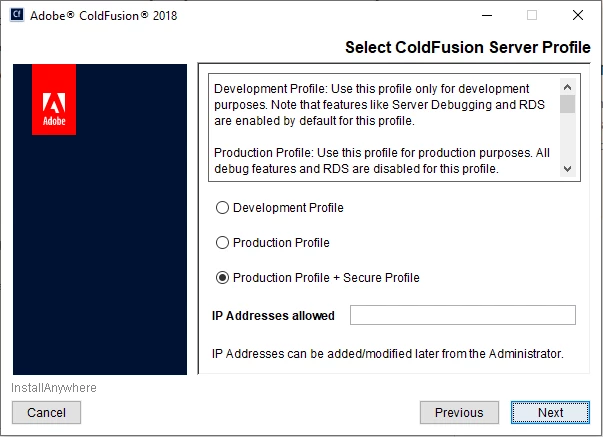Choose the Production Profile radio button
Screen dimensions: 603x437
(223, 243)
